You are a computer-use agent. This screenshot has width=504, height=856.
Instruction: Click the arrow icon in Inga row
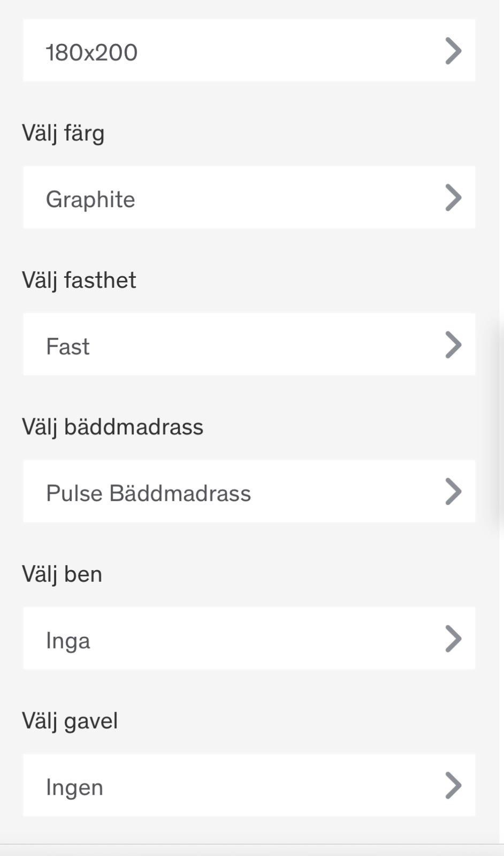[x=453, y=639]
